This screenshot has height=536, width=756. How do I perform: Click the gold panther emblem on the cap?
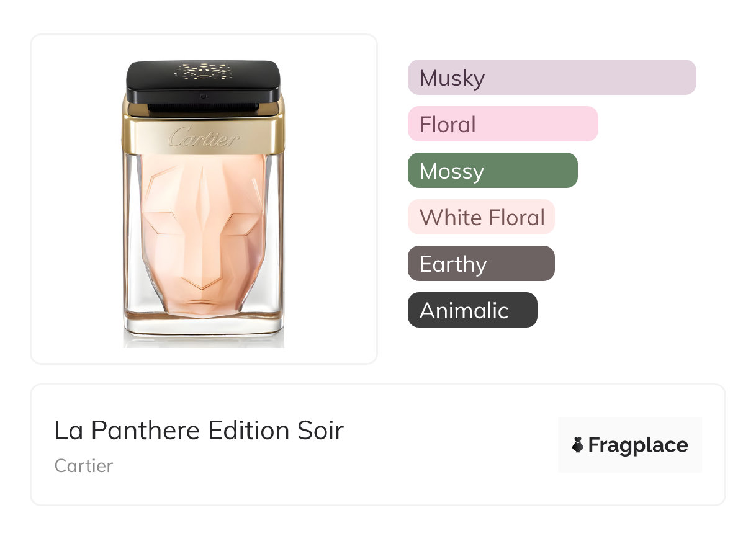coord(204,71)
